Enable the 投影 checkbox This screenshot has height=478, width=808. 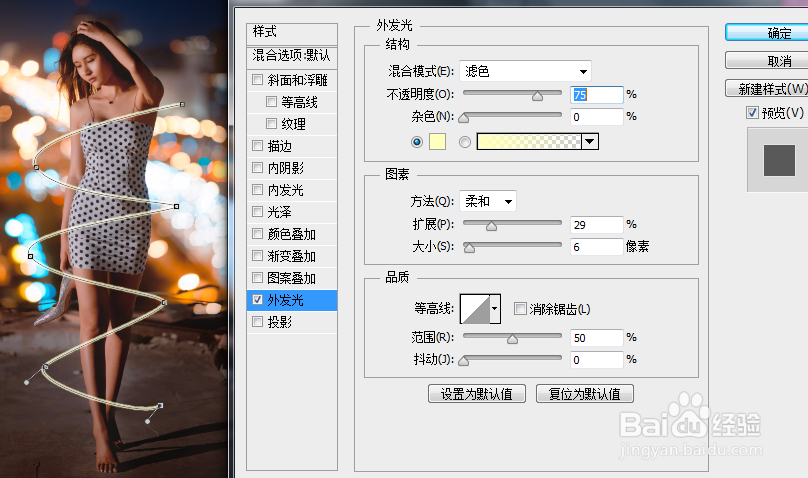click(x=257, y=322)
